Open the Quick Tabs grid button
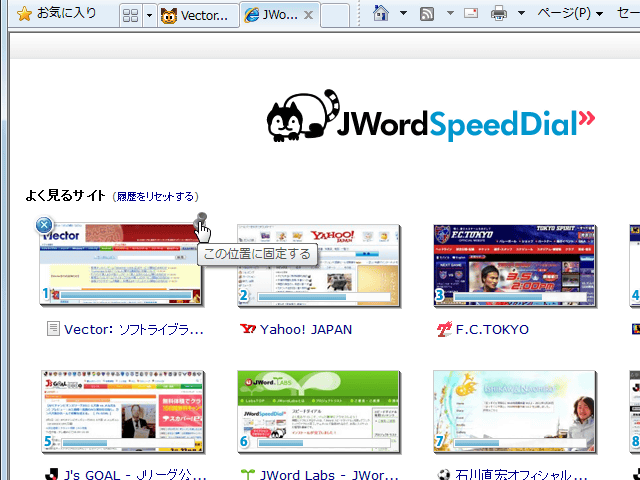This screenshot has height=480, width=640. pyautogui.click(x=131, y=16)
